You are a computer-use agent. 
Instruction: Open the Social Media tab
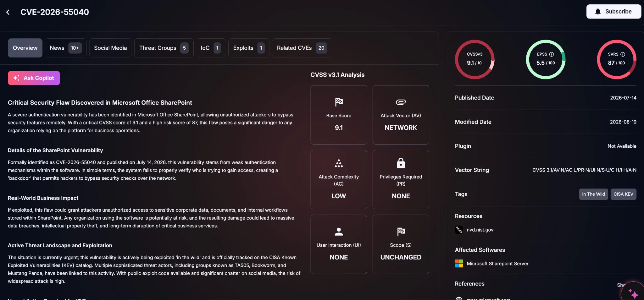(110, 48)
